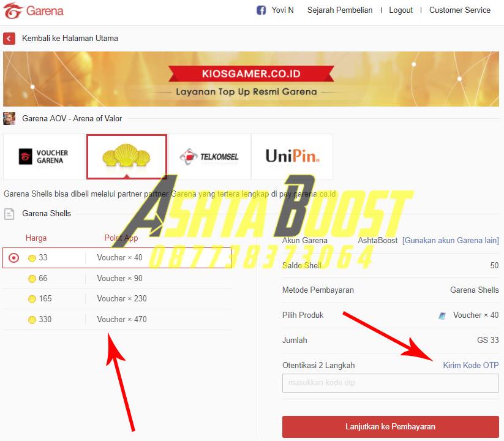Click the shell coin icon next to 330
504x441 pixels.
click(32, 320)
